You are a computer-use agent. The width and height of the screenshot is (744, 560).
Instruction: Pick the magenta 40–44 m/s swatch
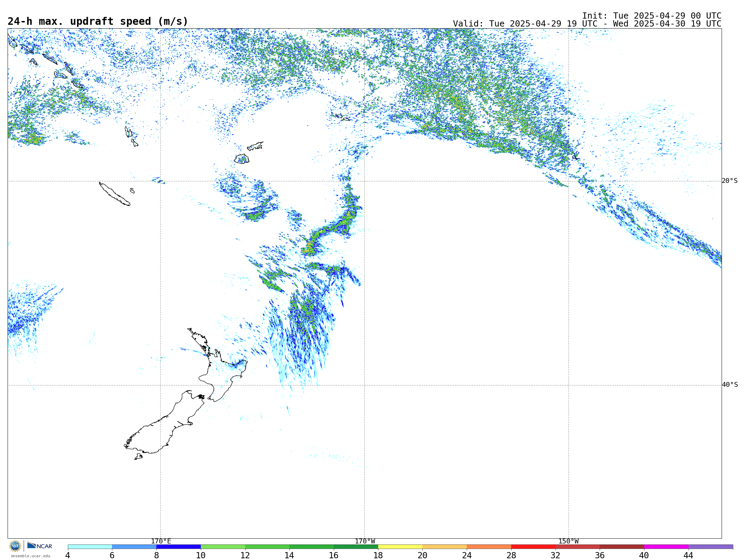coord(666,547)
